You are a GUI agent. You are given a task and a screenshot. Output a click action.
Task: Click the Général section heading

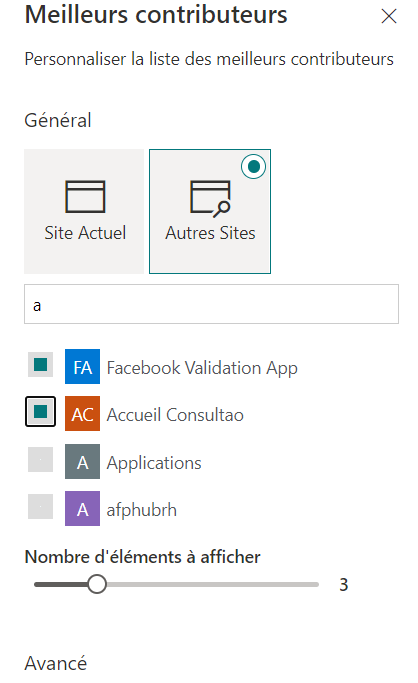click(x=58, y=120)
